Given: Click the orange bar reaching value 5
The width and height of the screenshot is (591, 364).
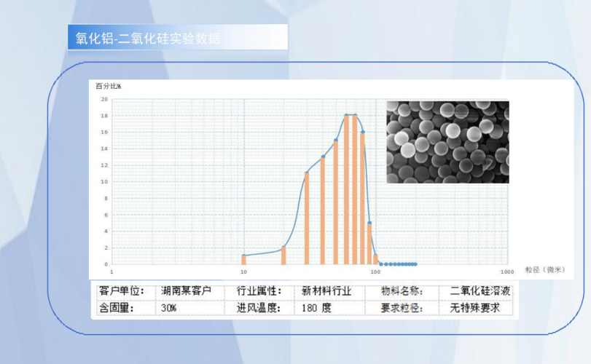Looking at the screenshot, I should [370, 243].
